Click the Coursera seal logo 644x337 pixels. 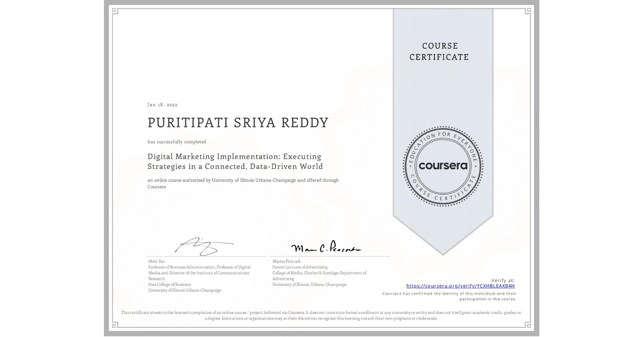click(x=443, y=166)
